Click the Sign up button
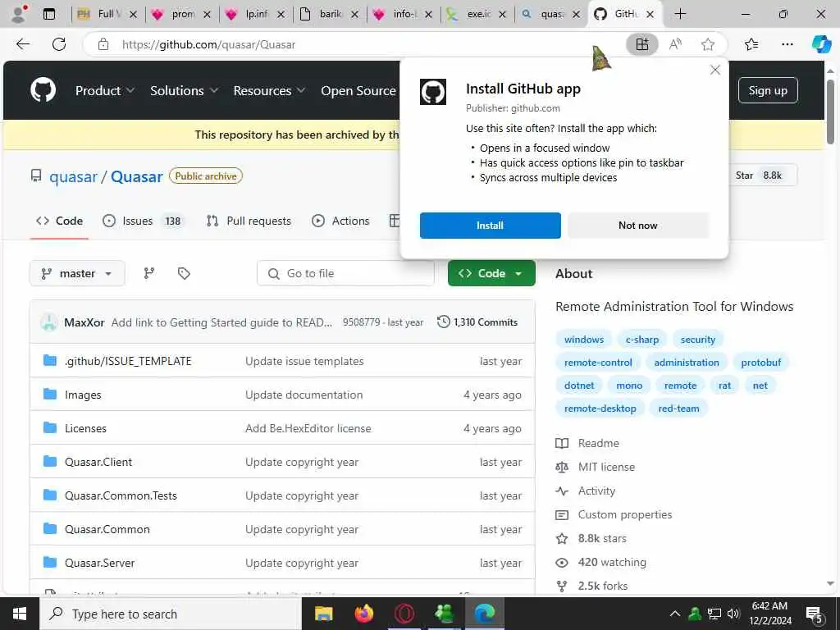Image resolution: width=840 pixels, height=630 pixels. (x=768, y=90)
